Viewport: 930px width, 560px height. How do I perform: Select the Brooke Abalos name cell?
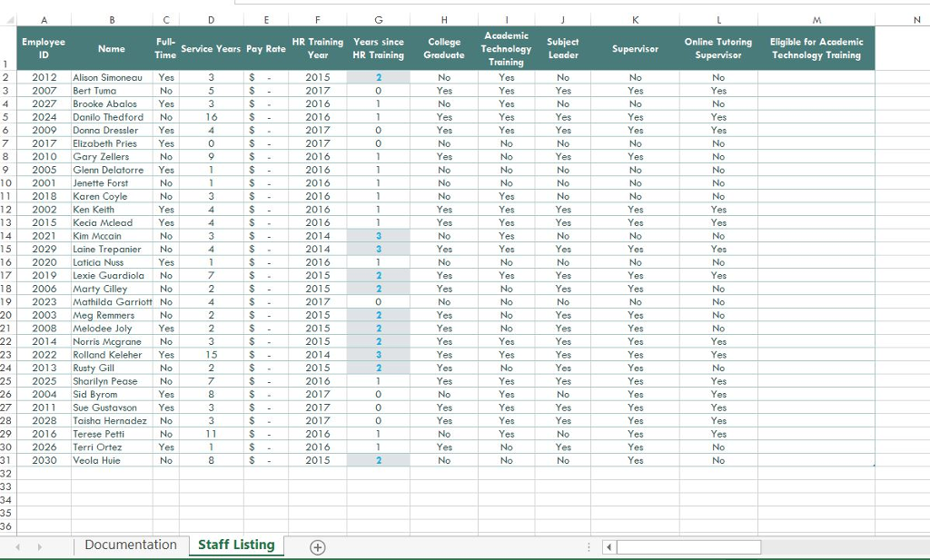112,103
